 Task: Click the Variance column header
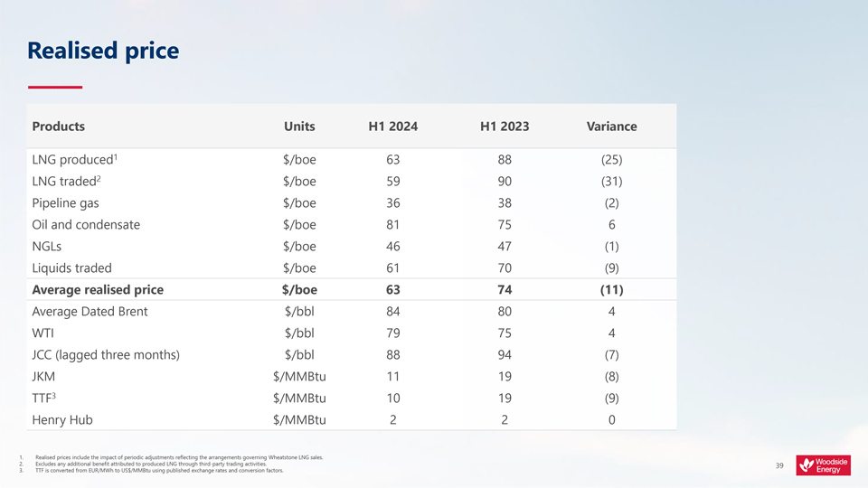point(611,127)
